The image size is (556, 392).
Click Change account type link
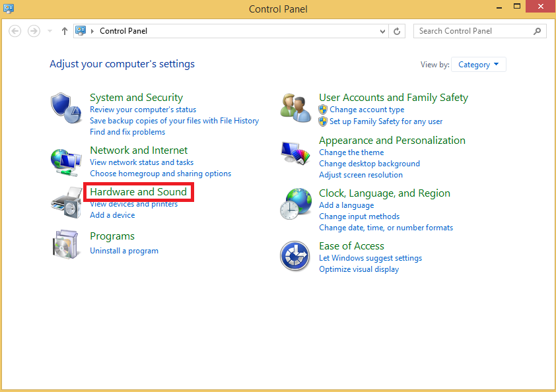pos(367,110)
